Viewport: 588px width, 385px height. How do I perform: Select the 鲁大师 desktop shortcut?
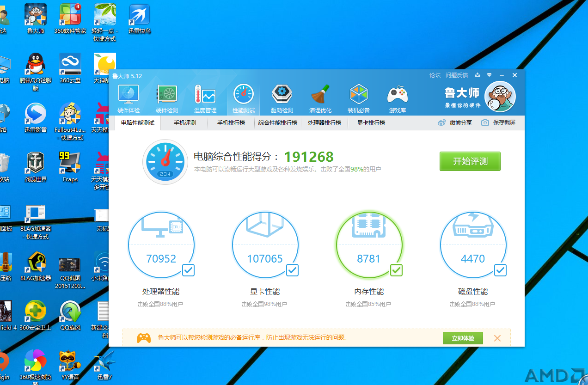tap(36, 19)
